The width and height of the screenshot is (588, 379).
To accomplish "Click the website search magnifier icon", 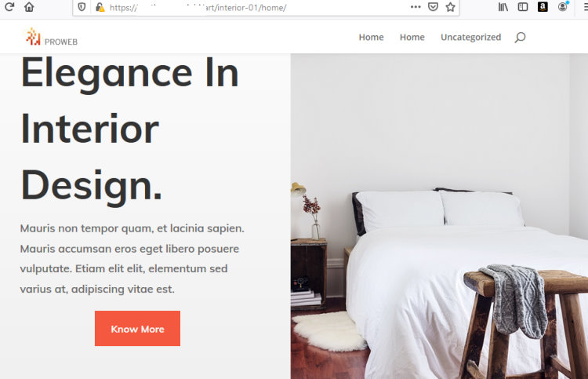I will point(520,37).
